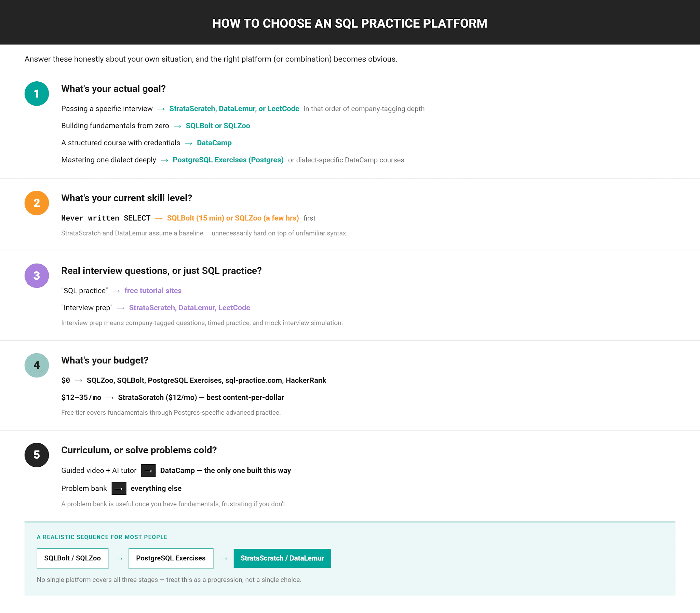Open purple 'StrataScratch, DataLemur, LeetCode' link
Viewport: 700px width, 613px height.
(189, 308)
